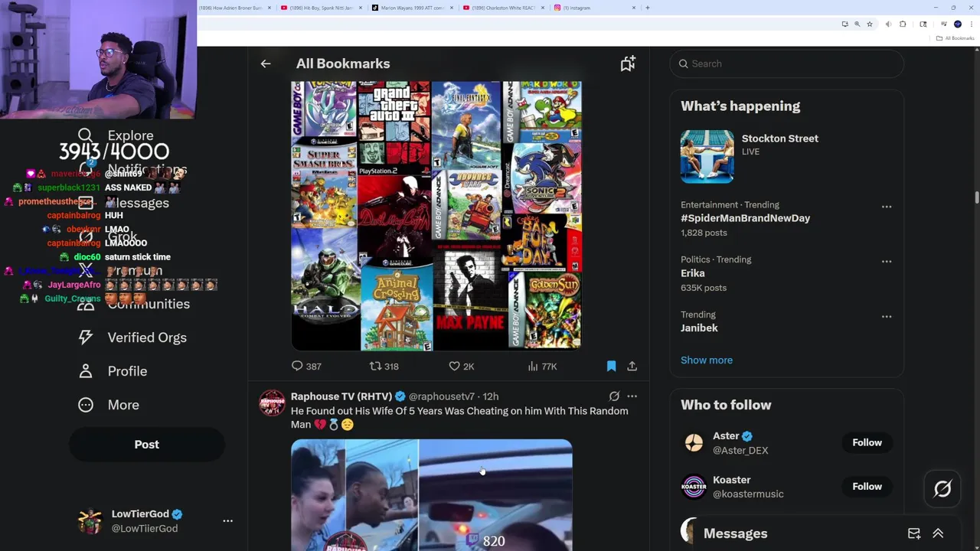
Task: Click the Post button
Action: pyautogui.click(x=146, y=445)
